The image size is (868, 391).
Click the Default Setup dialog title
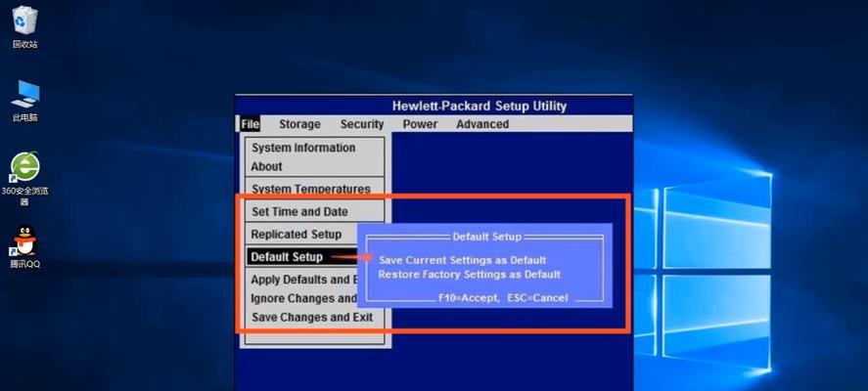(x=487, y=237)
